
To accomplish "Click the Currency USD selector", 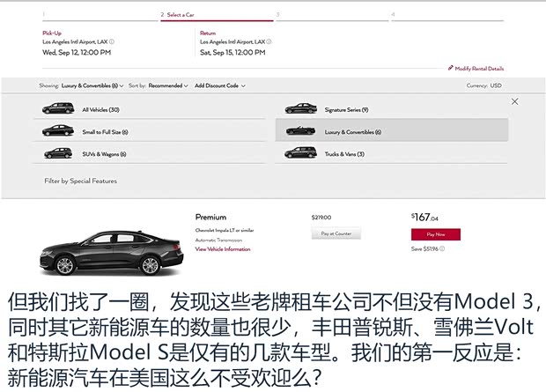I will coord(484,85).
